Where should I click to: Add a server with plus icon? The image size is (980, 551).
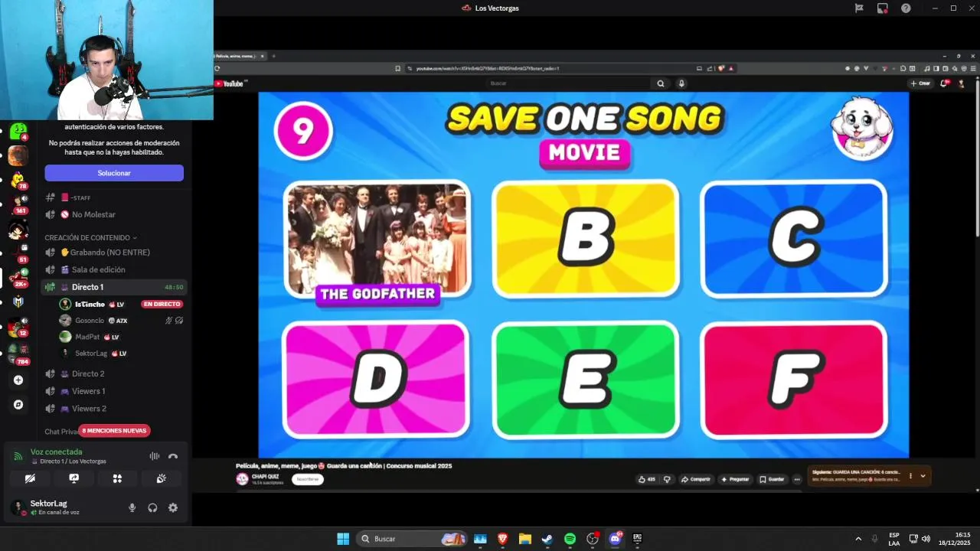pos(18,380)
